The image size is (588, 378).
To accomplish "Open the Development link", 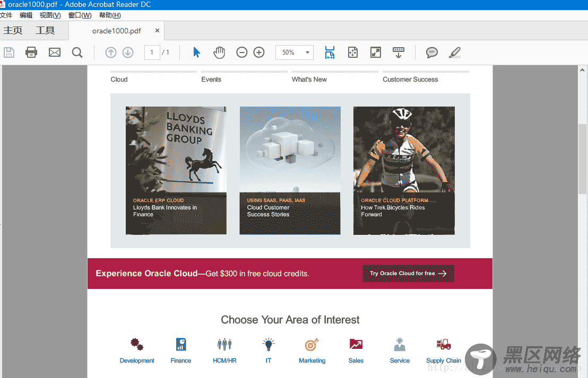I will pyautogui.click(x=137, y=361).
